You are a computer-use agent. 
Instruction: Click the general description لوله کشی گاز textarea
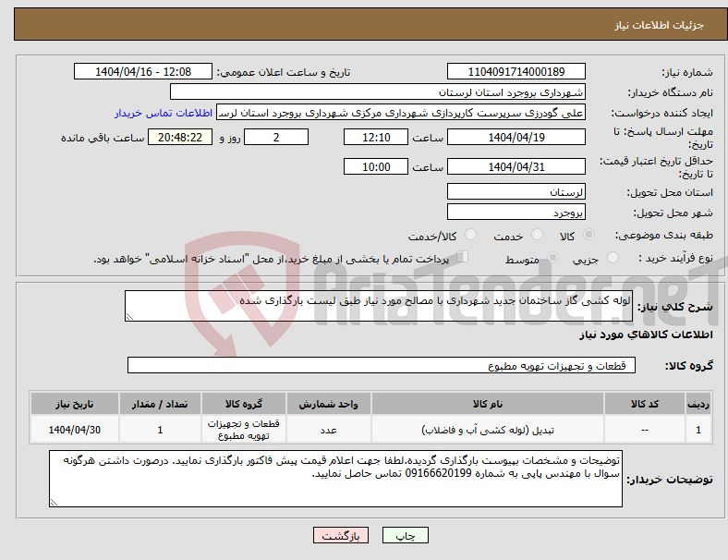[379, 306]
